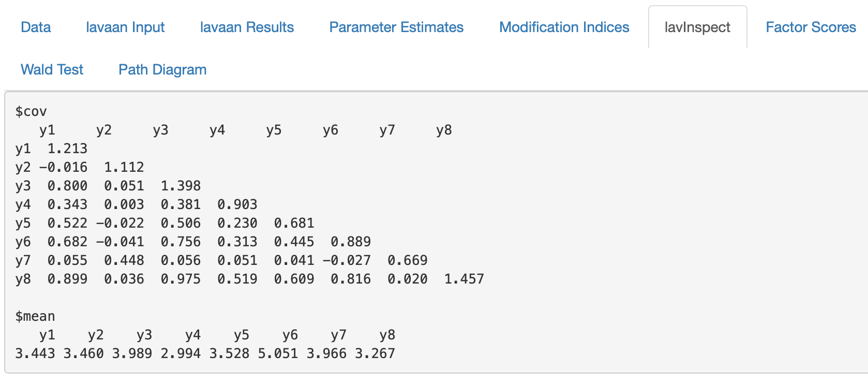Click the y1 mean value 3.443

click(35, 353)
